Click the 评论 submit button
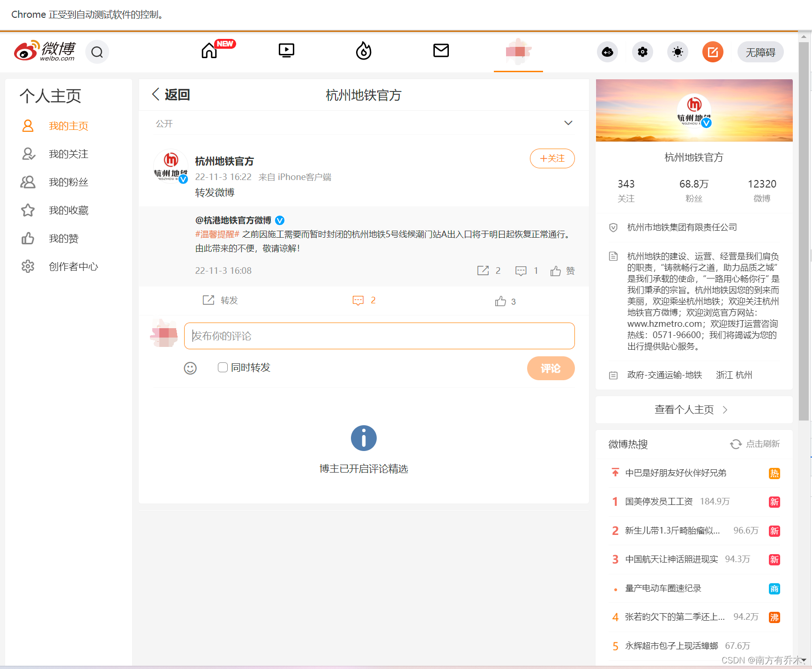This screenshot has width=812, height=669. tap(551, 368)
